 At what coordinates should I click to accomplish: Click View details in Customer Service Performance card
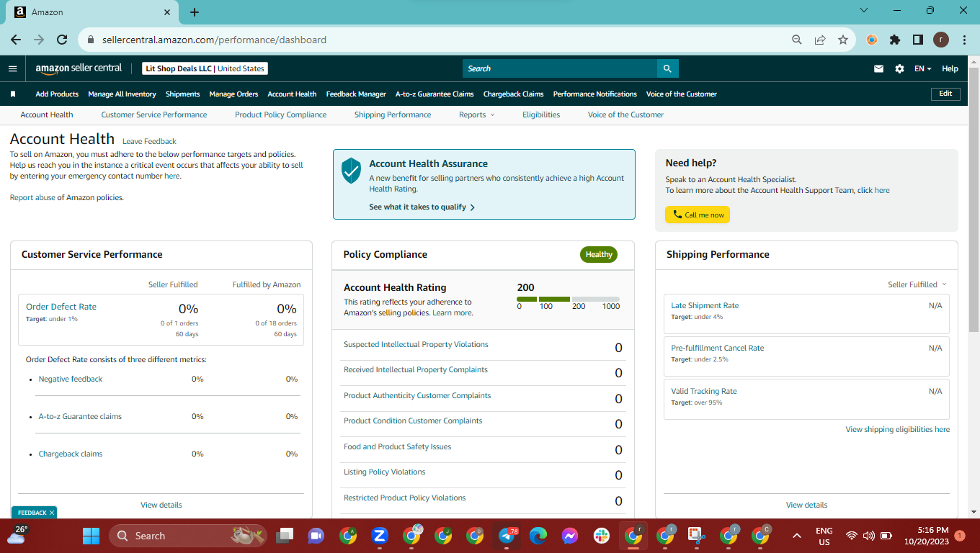click(x=161, y=505)
